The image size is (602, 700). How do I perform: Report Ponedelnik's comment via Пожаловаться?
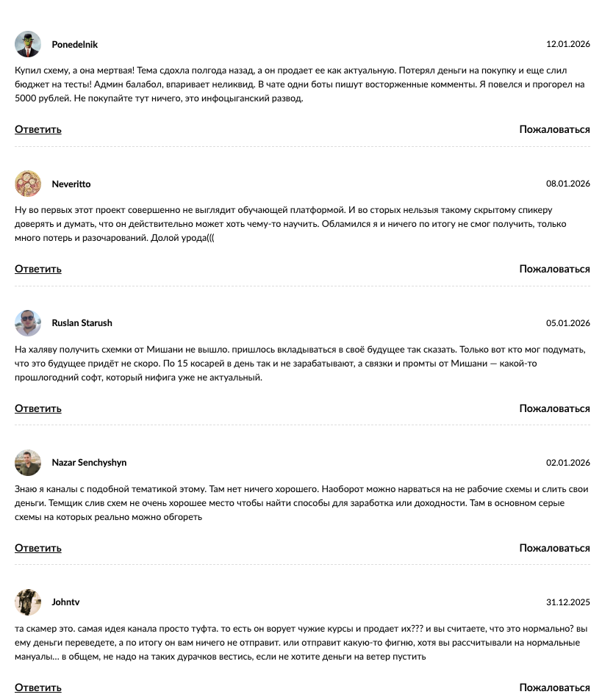point(554,129)
